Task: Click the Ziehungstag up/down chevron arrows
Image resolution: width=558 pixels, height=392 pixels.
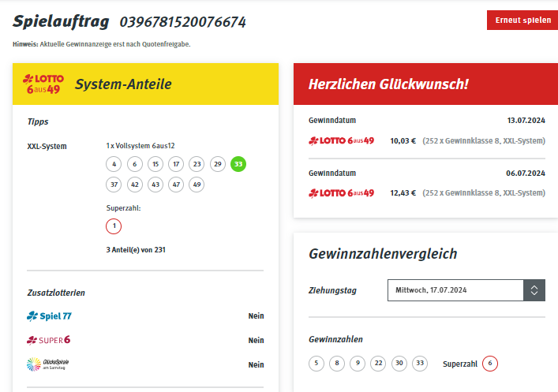Action: pos(534,290)
